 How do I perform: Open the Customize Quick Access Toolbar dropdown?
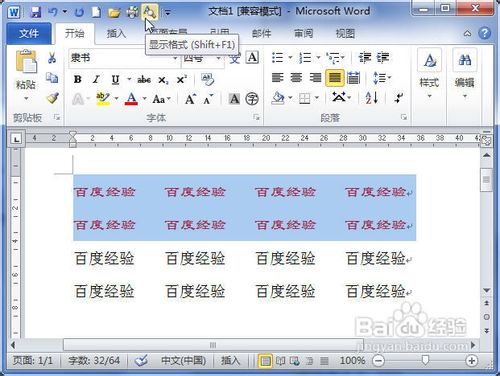coord(167,13)
